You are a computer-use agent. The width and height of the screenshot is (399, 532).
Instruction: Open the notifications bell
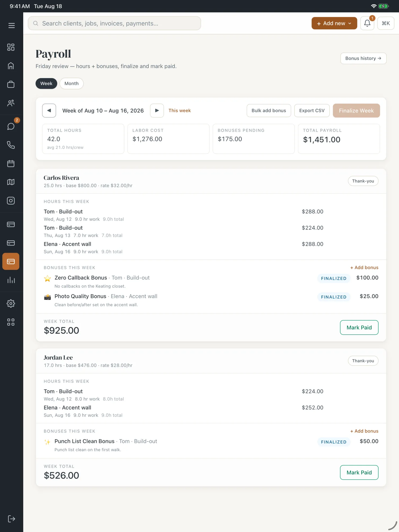pos(367,23)
